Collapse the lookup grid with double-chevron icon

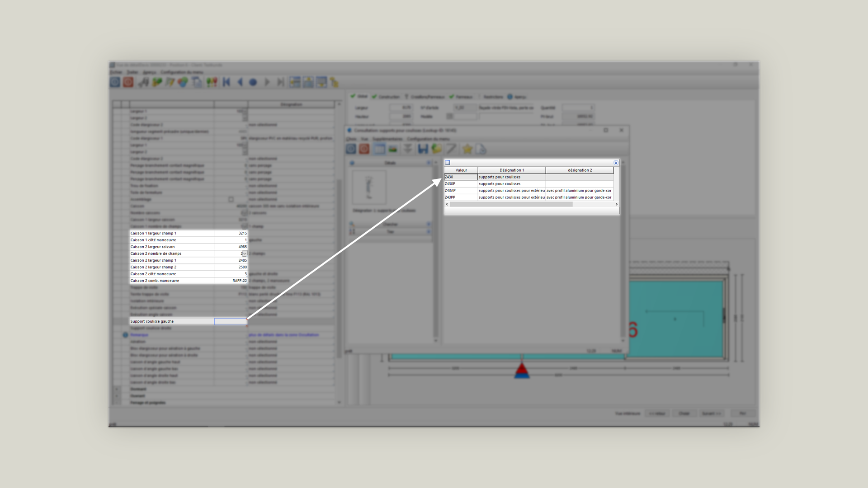[x=615, y=163]
